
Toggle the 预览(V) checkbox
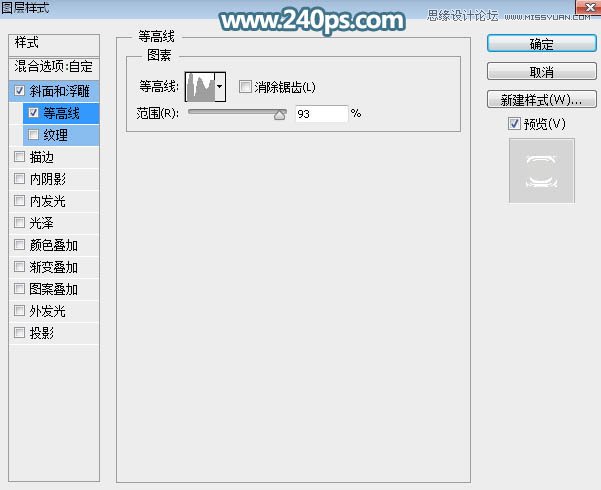click(514, 124)
